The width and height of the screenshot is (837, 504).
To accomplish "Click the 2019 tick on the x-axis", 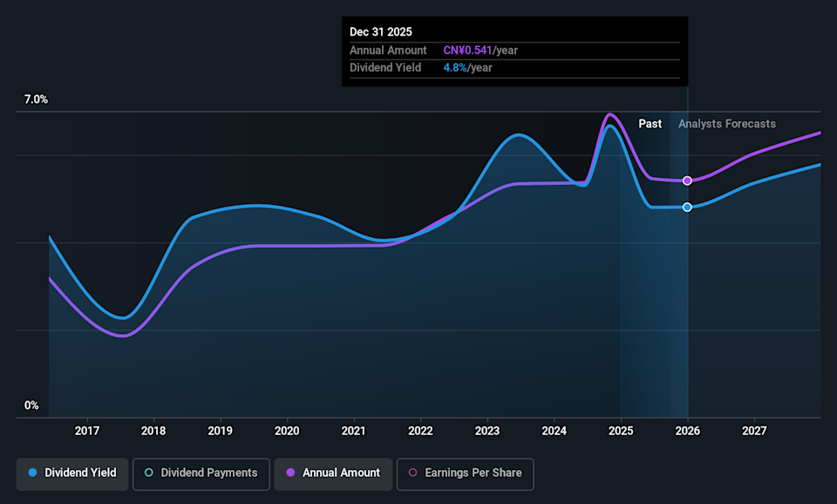I will [220, 431].
